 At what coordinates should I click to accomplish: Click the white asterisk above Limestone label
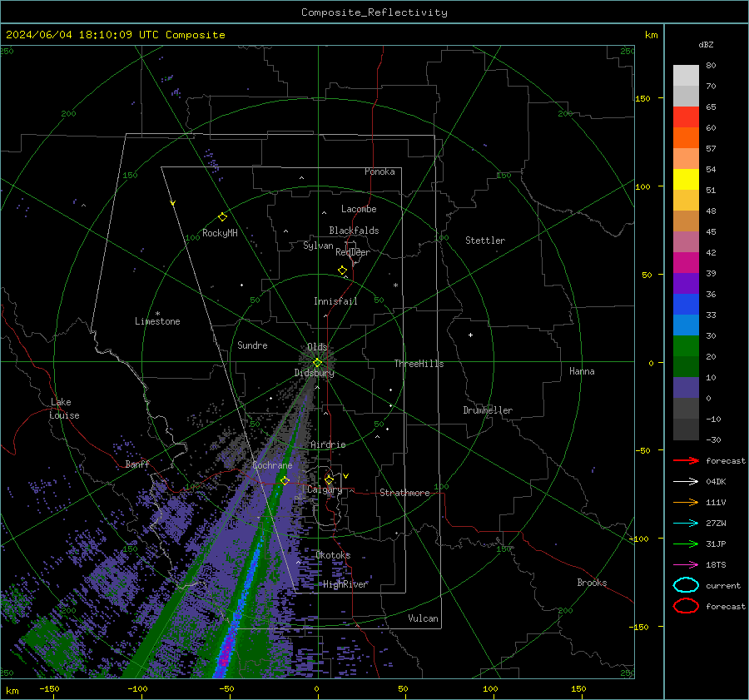[157, 314]
